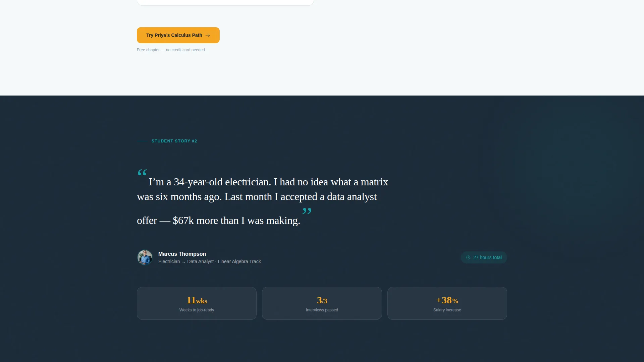Click the closing quotation mark icon
Screen dimensions: 644x362
pyautogui.click(x=307, y=211)
